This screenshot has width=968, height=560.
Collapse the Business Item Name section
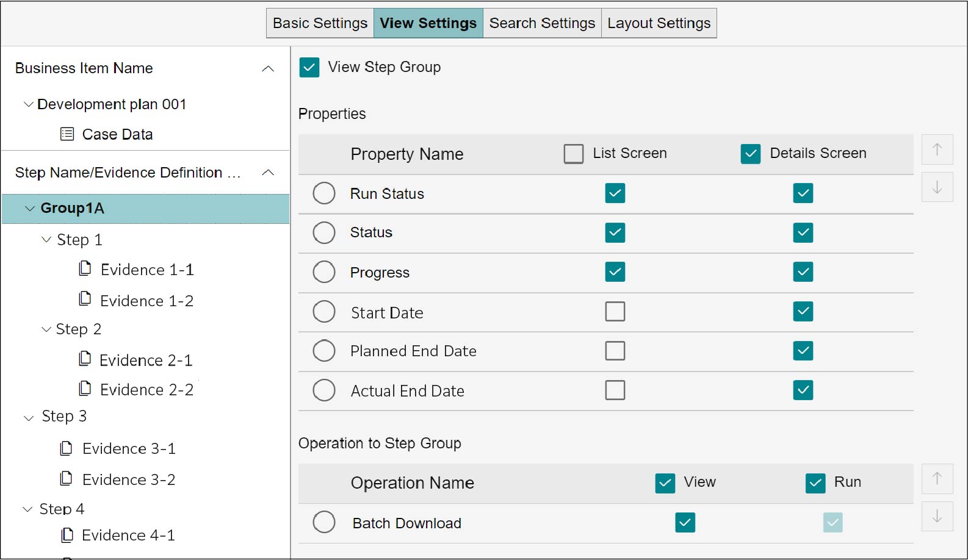(267, 68)
